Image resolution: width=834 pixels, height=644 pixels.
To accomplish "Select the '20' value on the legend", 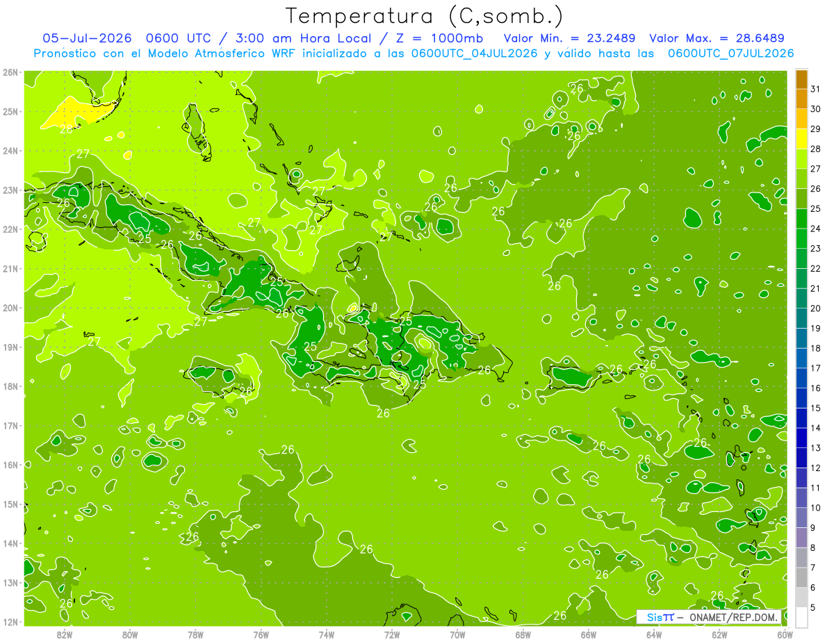I will (816, 308).
